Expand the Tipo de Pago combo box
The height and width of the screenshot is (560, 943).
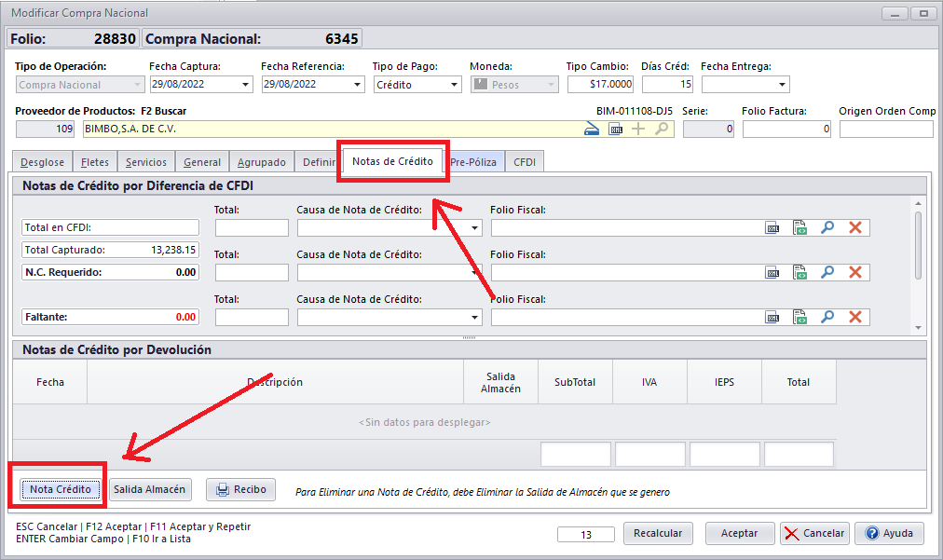tap(454, 85)
